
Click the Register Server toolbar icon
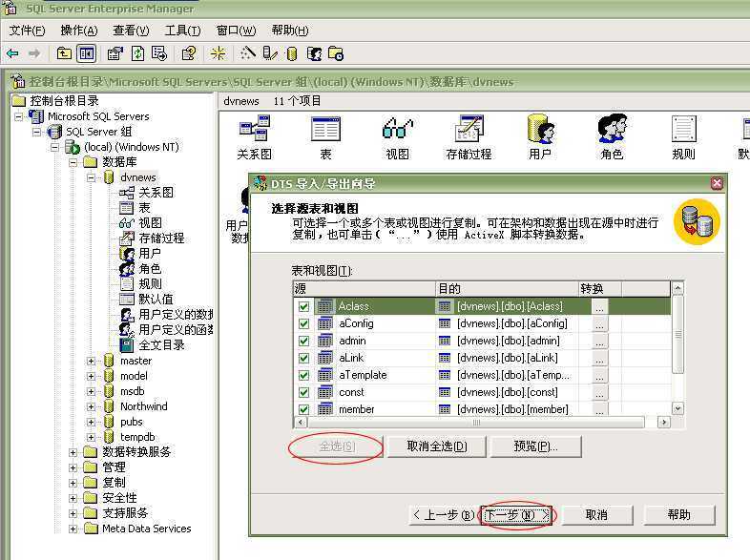coord(270,53)
